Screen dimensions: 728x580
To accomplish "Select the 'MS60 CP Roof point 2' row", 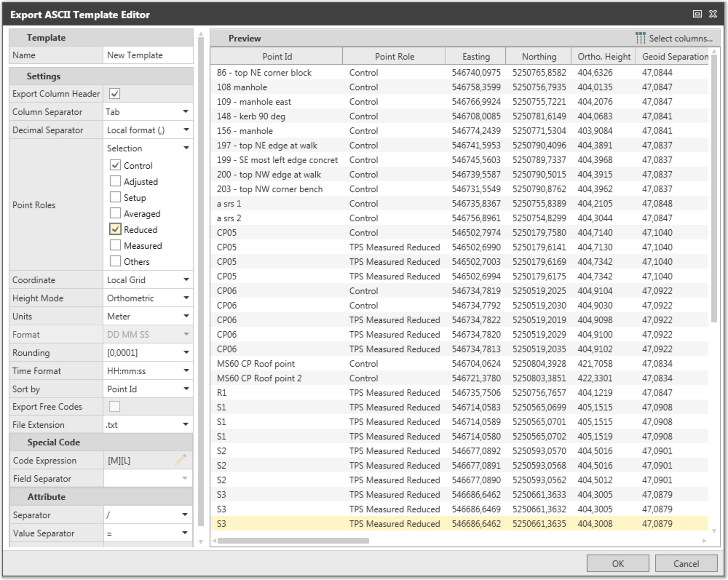I will pyautogui.click(x=459, y=378).
